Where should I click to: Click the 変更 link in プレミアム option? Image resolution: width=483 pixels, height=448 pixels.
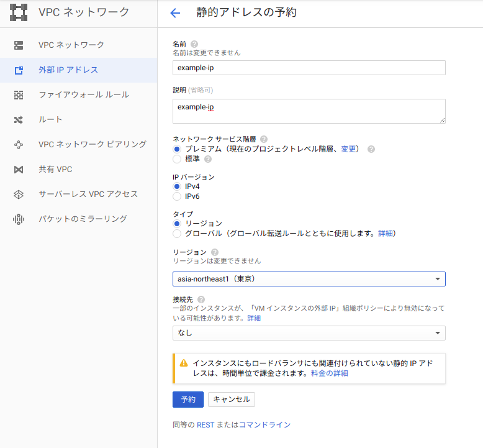click(348, 149)
